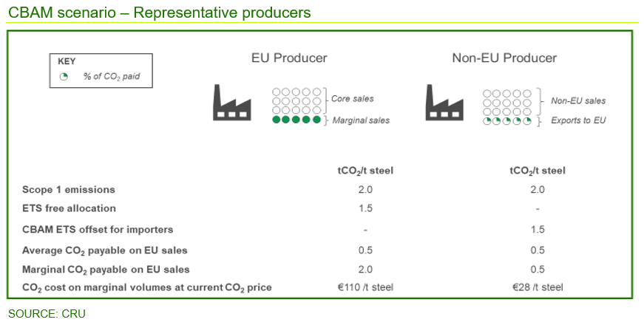Click the top-right Non-EU sales empty circle
Image resolution: width=644 pixels, height=325 pixels.
tap(527, 93)
